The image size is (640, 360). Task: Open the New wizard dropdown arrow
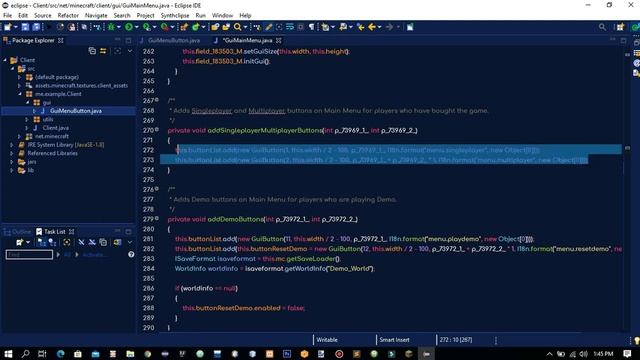point(16,27)
